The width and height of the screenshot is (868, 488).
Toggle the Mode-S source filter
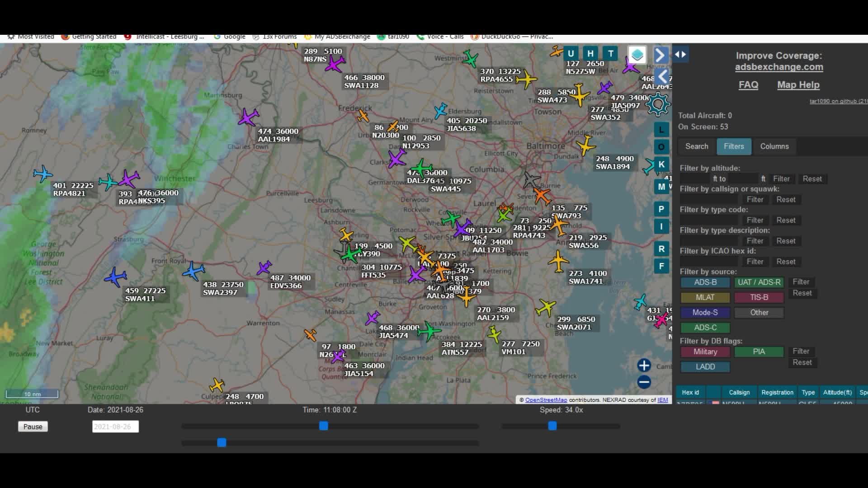click(x=705, y=313)
